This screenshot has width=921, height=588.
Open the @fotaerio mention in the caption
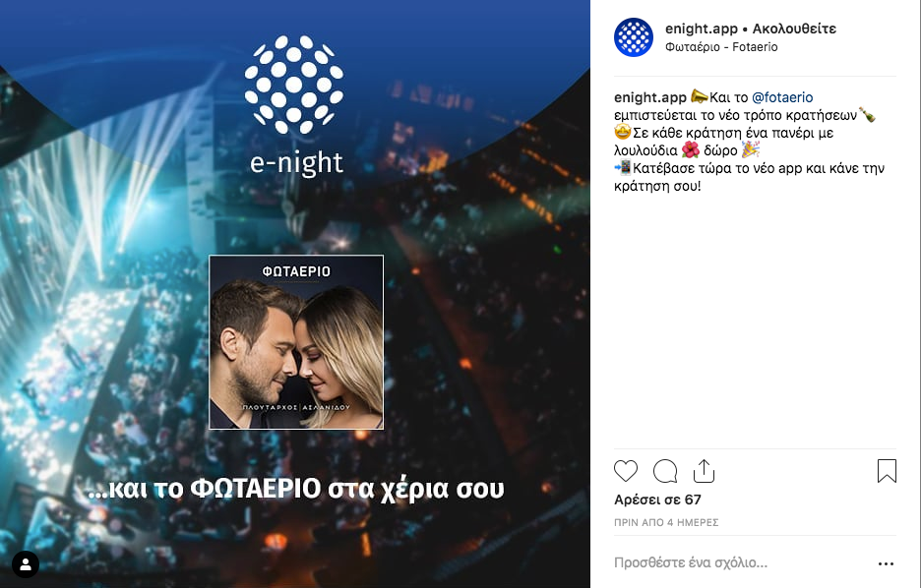[782, 97]
